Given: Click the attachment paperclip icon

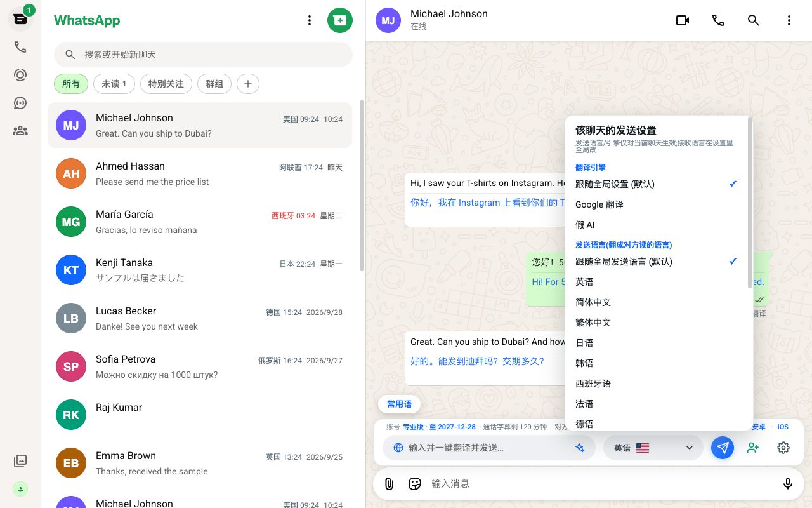Looking at the screenshot, I should click(x=390, y=484).
